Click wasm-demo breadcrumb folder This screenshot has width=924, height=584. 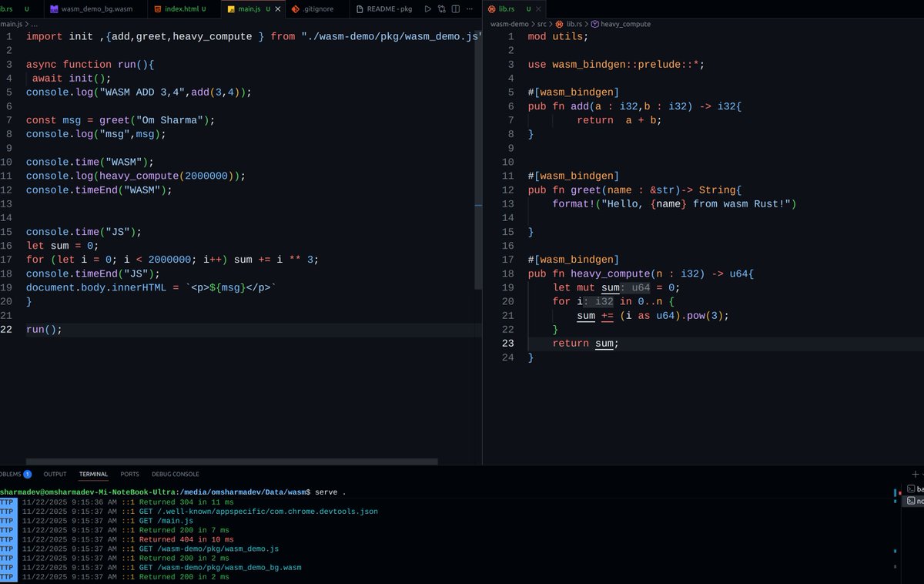click(x=509, y=24)
